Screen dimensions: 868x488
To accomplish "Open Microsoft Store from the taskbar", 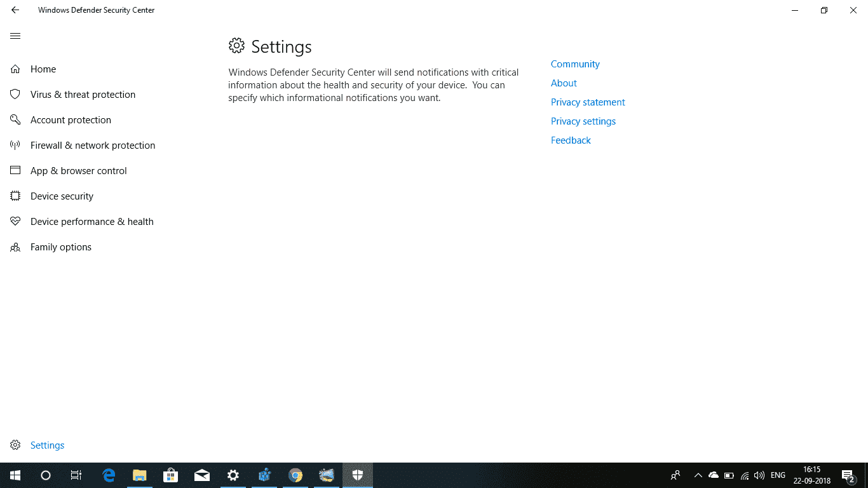I will (x=170, y=475).
